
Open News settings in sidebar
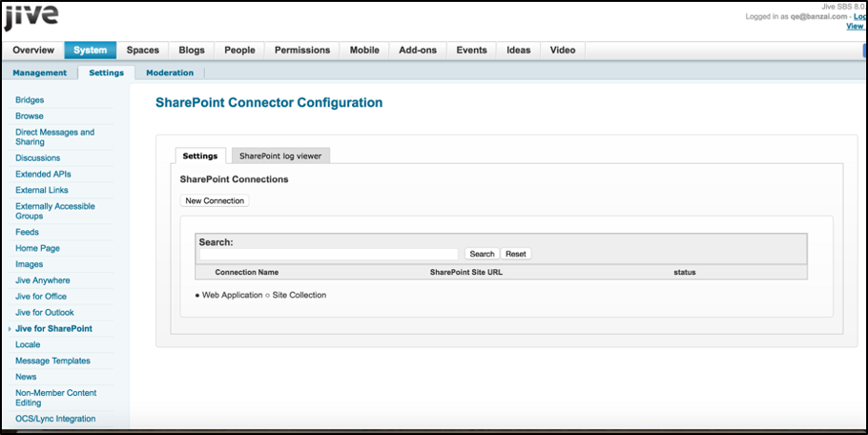(x=26, y=377)
